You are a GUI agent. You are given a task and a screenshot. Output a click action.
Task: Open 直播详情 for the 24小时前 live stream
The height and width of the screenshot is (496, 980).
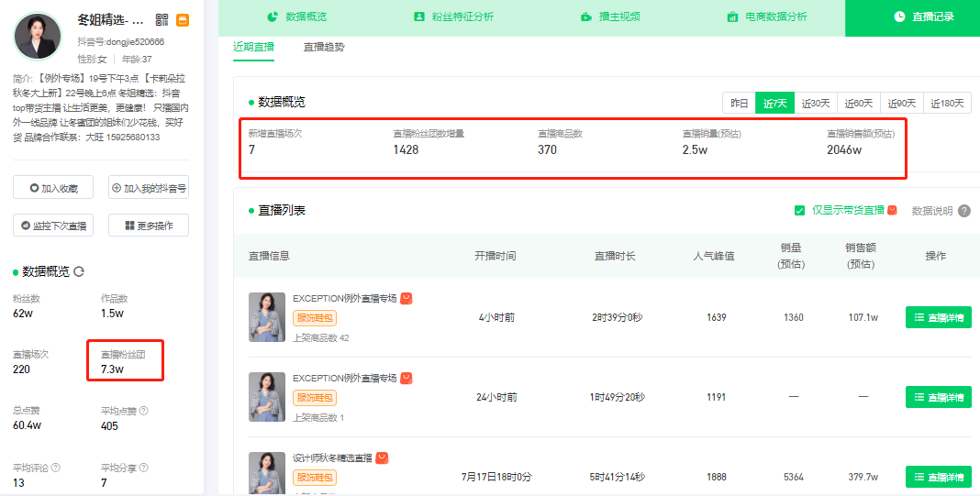tap(939, 397)
